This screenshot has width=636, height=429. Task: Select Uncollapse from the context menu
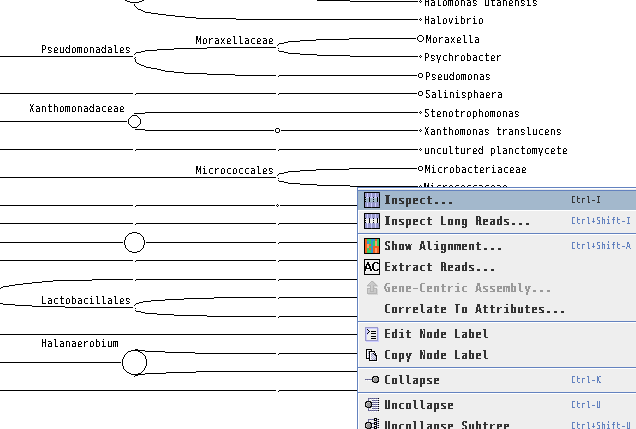pos(496,405)
